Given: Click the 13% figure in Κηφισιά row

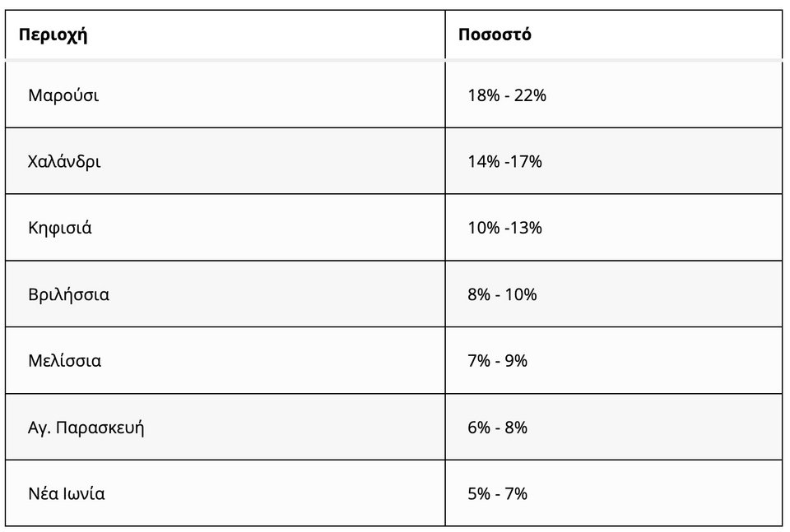Looking at the screenshot, I should coord(527,229).
